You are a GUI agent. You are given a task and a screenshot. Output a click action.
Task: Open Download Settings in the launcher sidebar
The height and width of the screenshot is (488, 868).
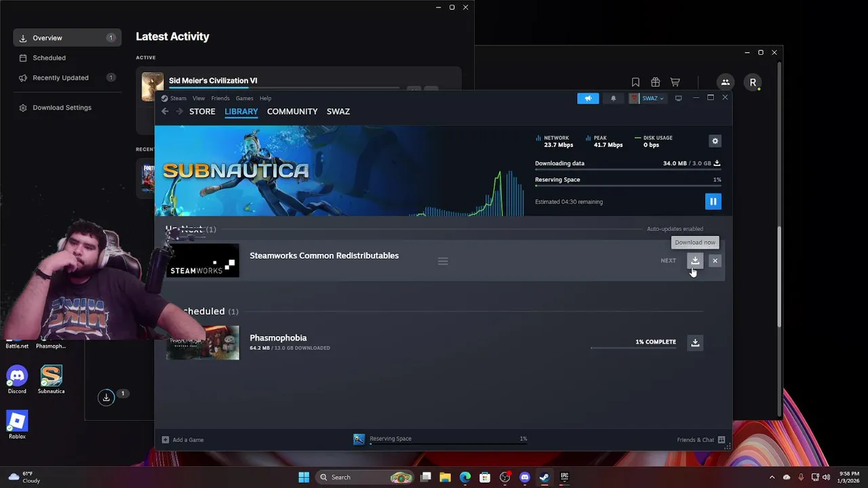[x=67, y=108]
